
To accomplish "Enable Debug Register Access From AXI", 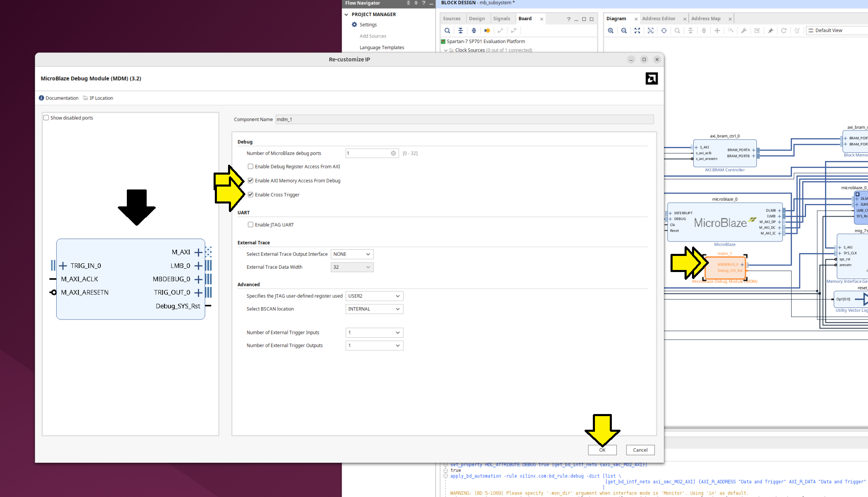I will pos(250,166).
